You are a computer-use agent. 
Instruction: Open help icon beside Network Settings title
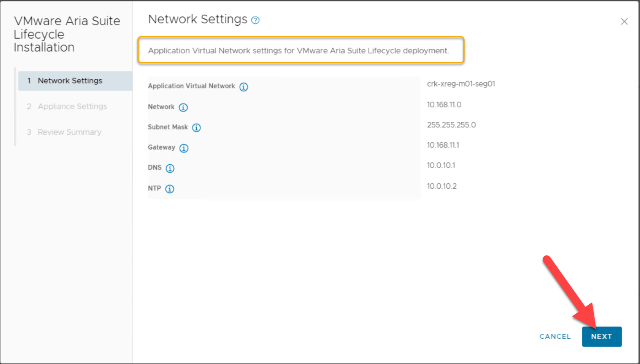pos(255,20)
